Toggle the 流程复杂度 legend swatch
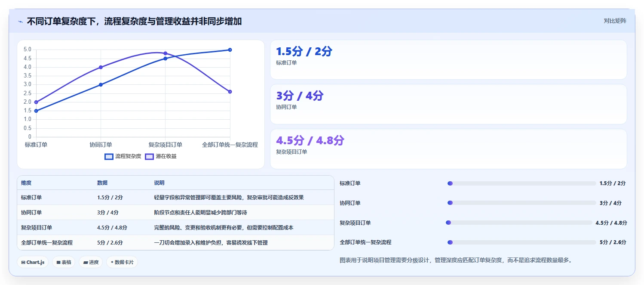Image resolution: width=644 pixels, height=285 pixels. point(109,156)
